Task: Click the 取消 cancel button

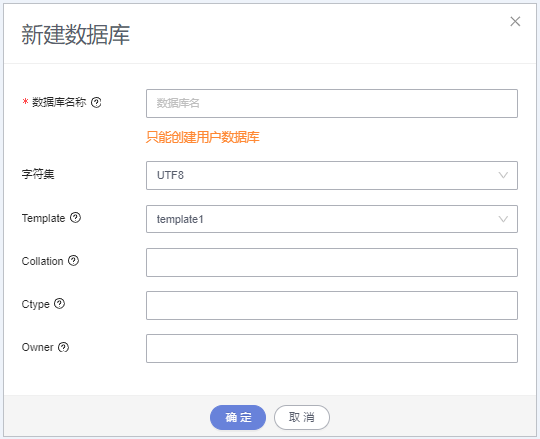Action: [302, 417]
